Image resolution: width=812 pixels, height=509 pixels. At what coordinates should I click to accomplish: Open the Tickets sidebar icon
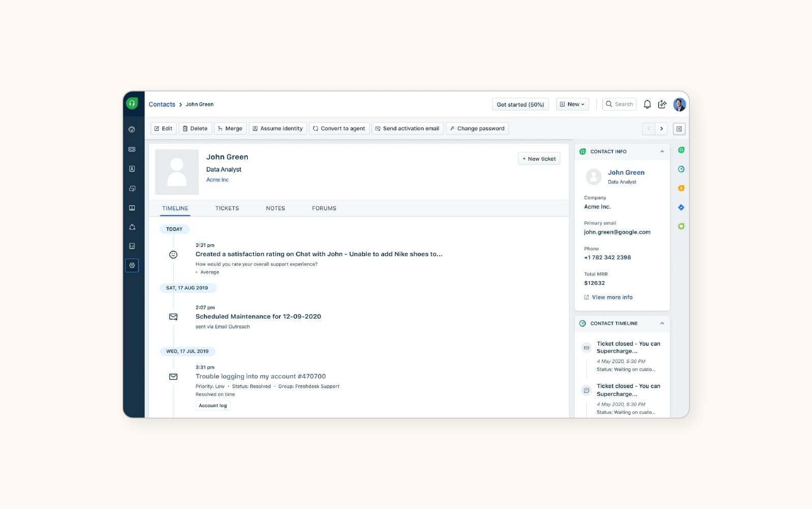[132, 149]
